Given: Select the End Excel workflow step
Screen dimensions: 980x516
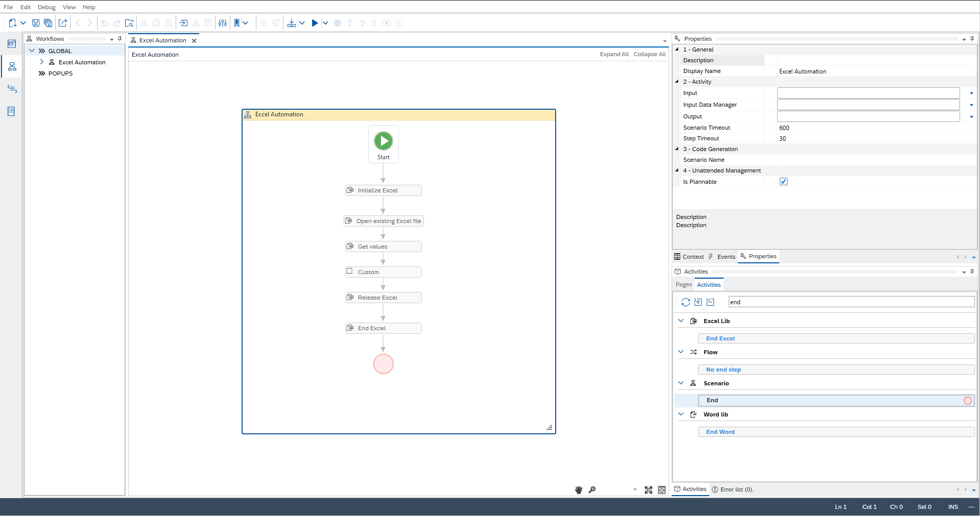Looking at the screenshot, I should [x=384, y=328].
